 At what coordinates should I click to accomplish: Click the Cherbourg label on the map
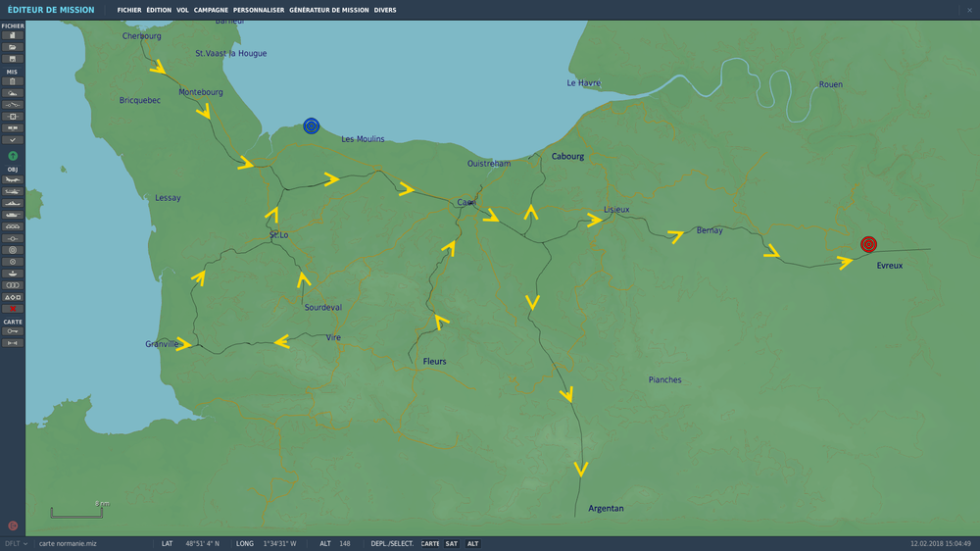(142, 36)
